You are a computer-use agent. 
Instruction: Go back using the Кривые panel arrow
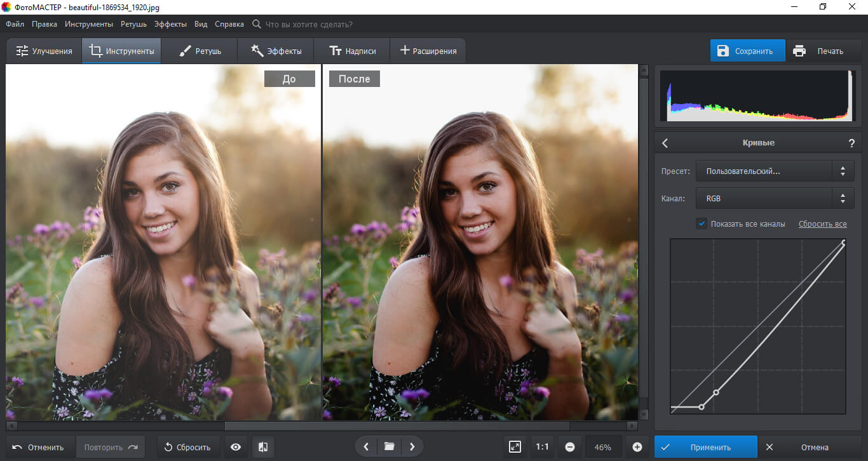tap(665, 144)
